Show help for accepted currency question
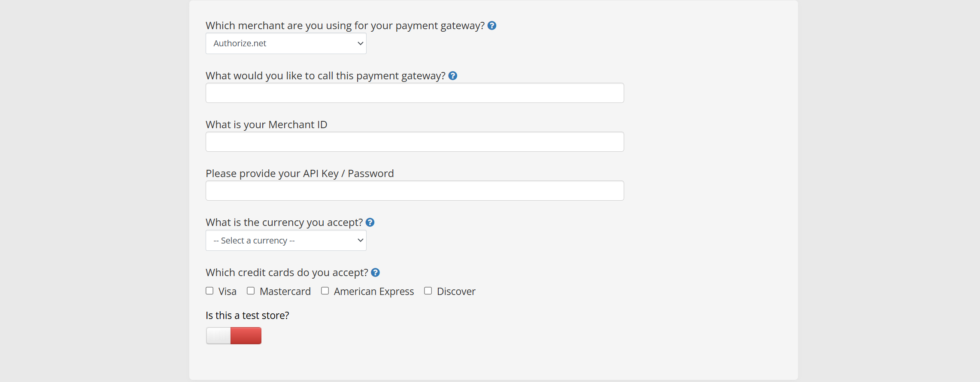 370,223
